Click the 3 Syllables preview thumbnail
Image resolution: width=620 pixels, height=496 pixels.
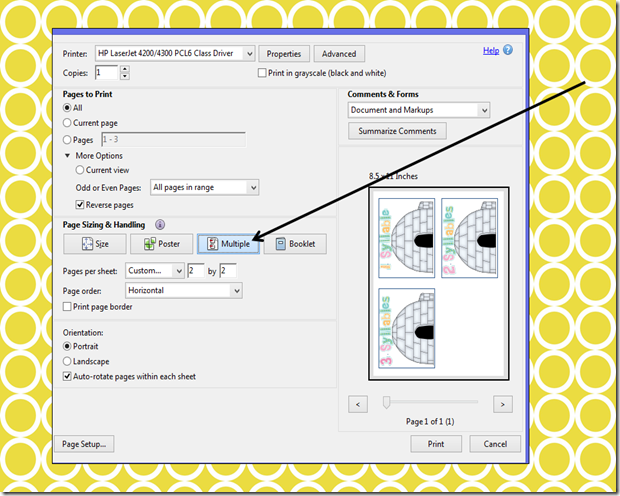coord(406,328)
